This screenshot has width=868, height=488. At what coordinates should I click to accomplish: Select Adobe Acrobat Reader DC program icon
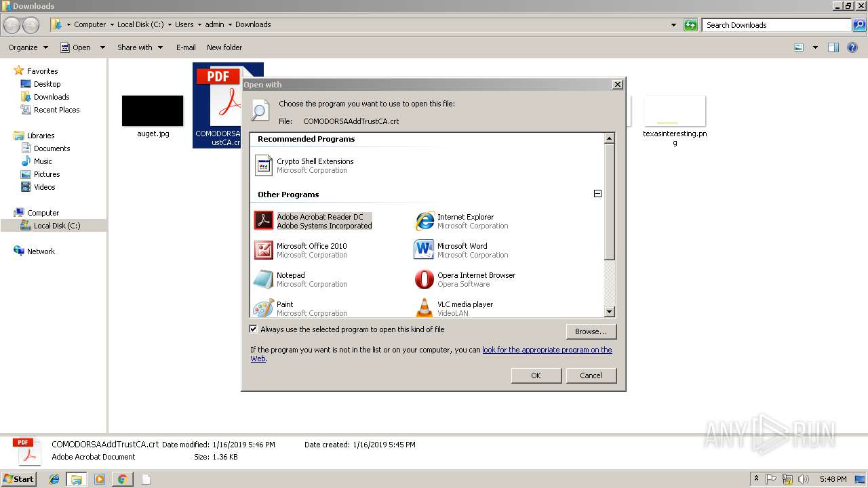click(x=264, y=221)
